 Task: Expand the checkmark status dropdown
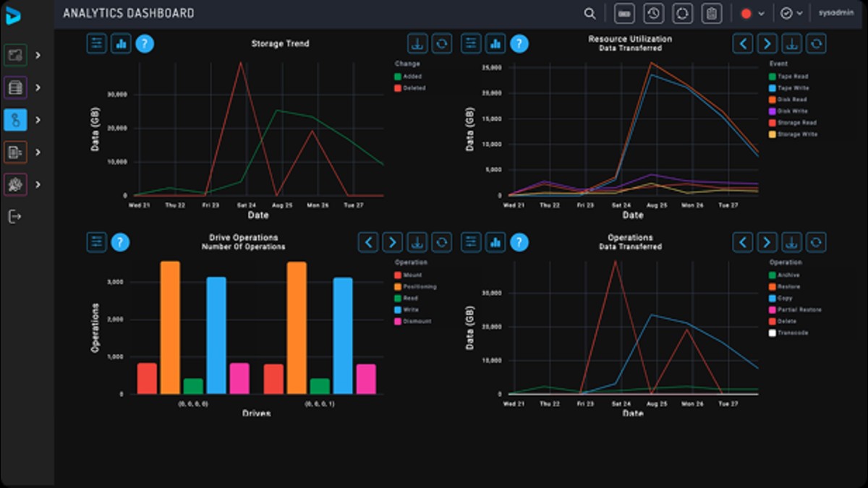pyautogui.click(x=792, y=14)
